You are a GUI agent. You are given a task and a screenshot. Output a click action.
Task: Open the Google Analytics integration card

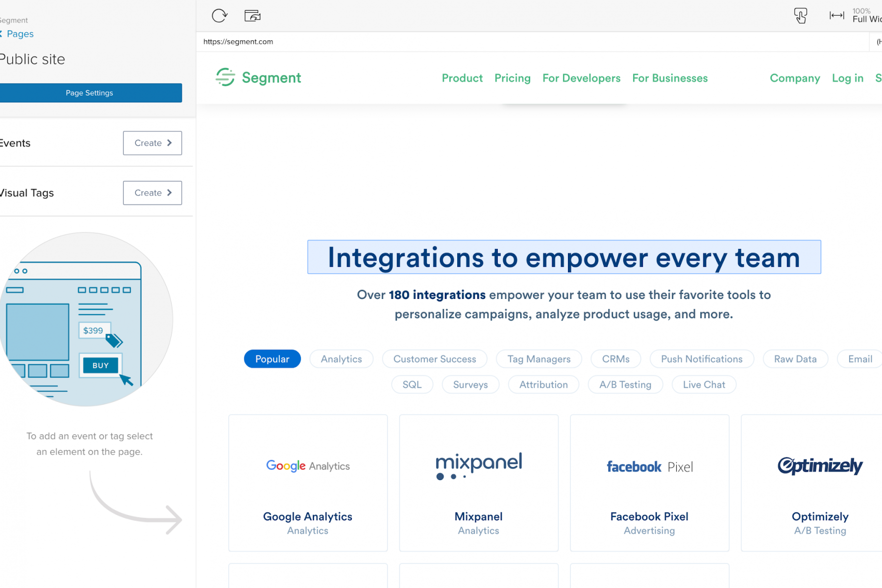coord(308,483)
